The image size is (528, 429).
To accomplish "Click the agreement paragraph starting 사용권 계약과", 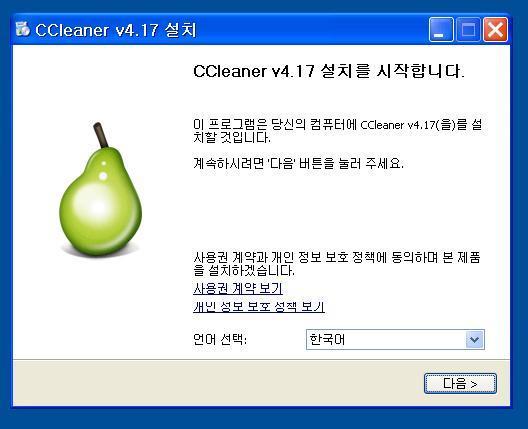I will click(x=337, y=264).
